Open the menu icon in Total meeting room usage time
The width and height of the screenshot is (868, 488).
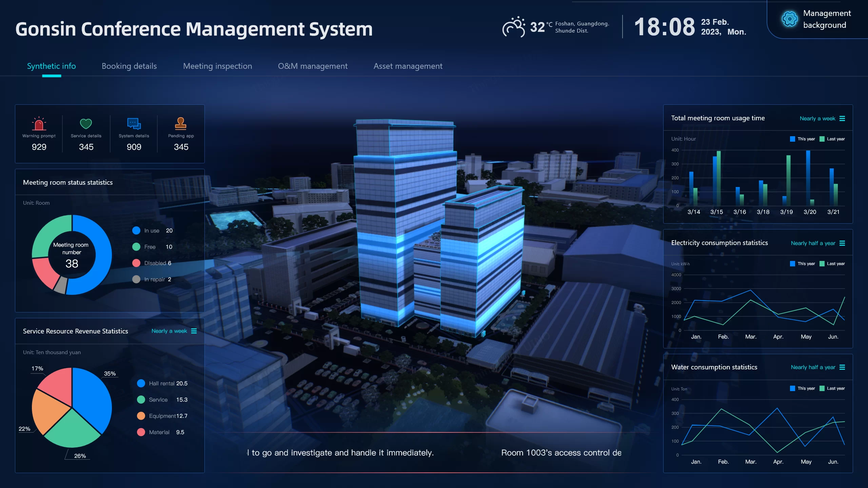click(842, 119)
